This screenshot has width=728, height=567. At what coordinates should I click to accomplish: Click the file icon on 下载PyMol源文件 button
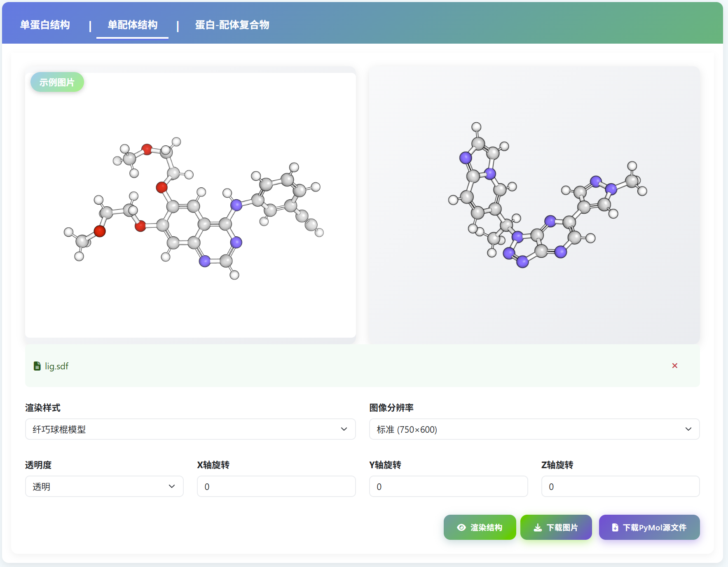tap(614, 527)
